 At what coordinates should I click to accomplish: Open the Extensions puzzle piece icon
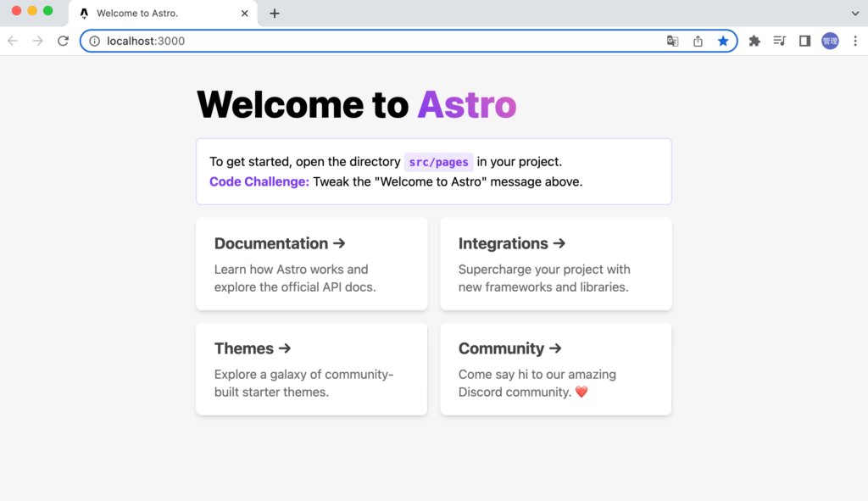[754, 40]
